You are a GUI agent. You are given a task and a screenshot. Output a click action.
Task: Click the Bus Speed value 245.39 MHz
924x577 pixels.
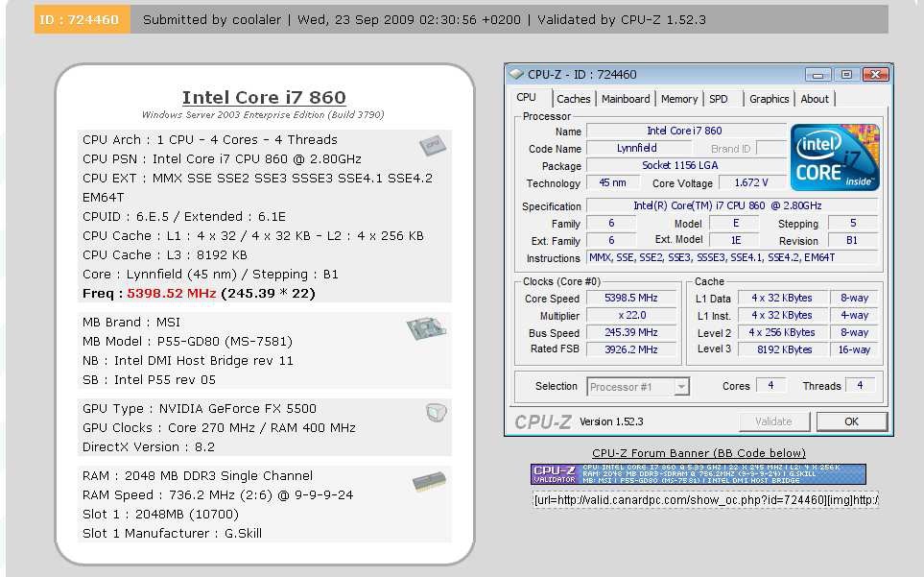[x=631, y=332]
